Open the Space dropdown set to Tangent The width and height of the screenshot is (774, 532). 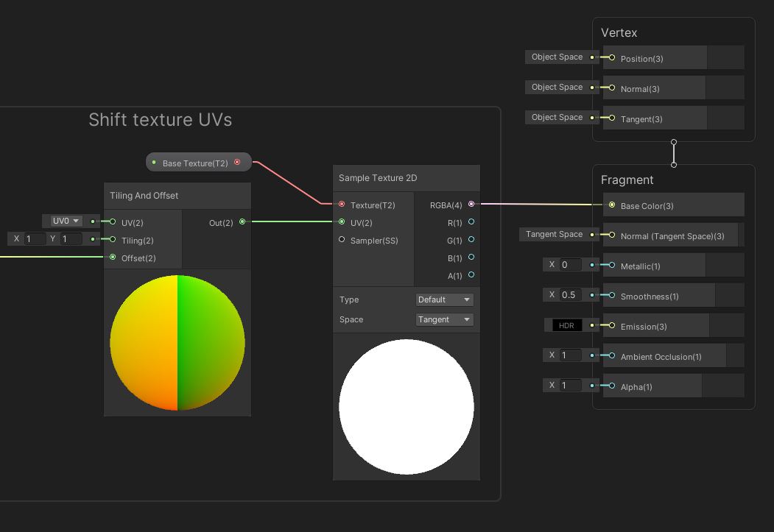point(444,319)
